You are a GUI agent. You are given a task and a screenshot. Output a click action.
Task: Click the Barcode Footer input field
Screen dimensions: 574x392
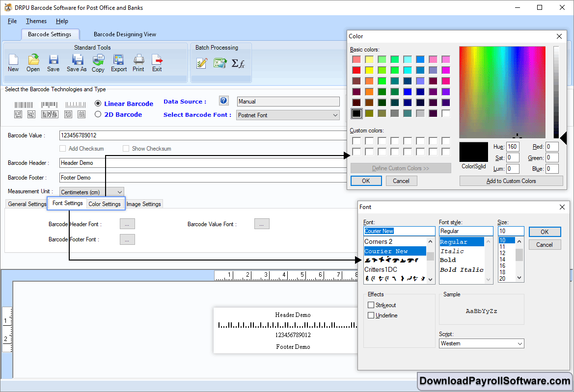pyautogui.click(x=203, y=177)
